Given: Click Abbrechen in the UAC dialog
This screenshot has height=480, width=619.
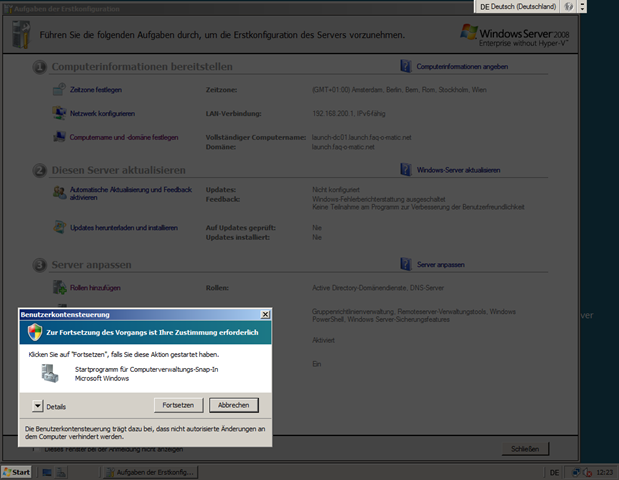Looking at the screenshot, I should (x=234, y=405).
